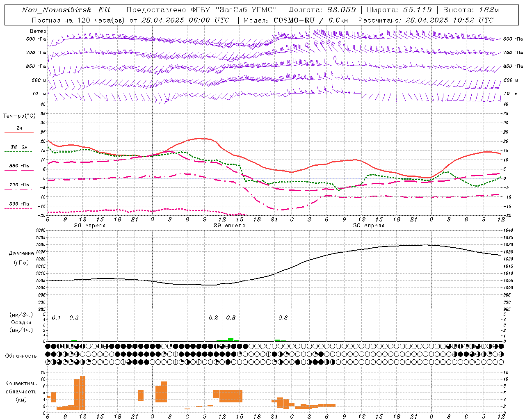Click the 700 гПа temperature legend entry

pos(19,185)
